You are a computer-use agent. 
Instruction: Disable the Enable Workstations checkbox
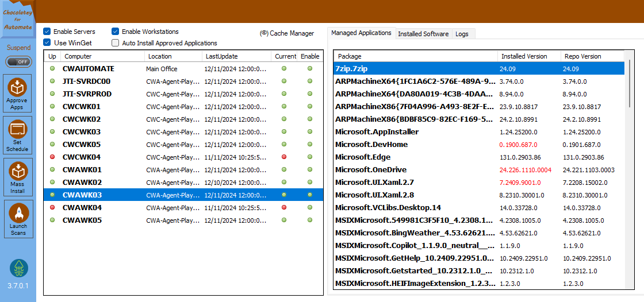(116, 32)
